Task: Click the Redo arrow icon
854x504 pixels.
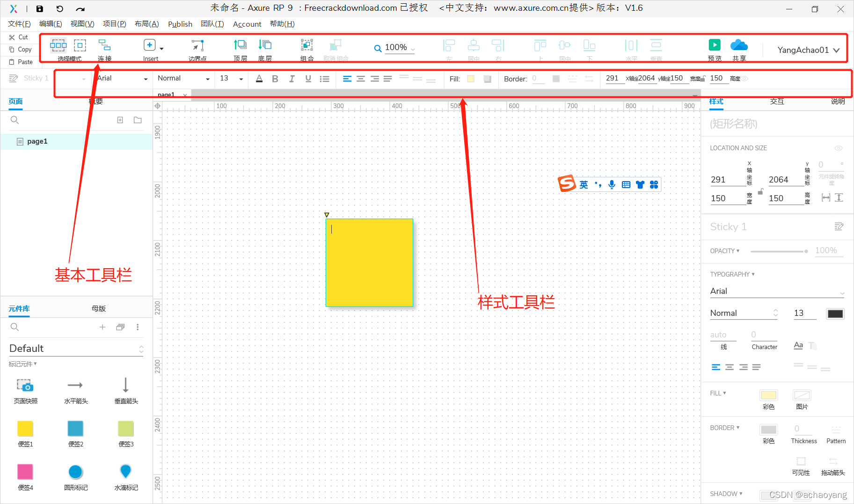Action: (80, 9)
